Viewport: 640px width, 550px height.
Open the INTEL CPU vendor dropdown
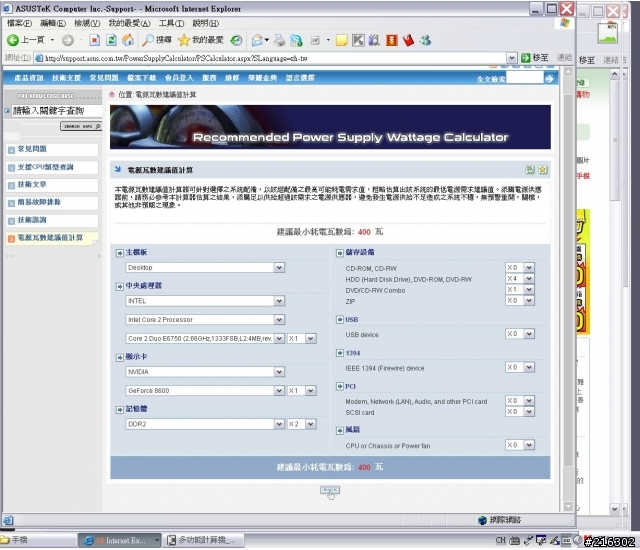[205, 301]
